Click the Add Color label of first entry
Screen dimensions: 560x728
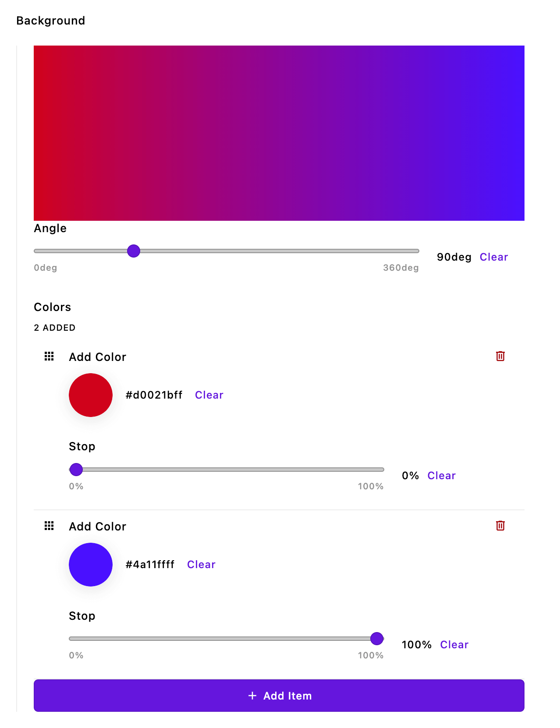click(x=97, y=357)
